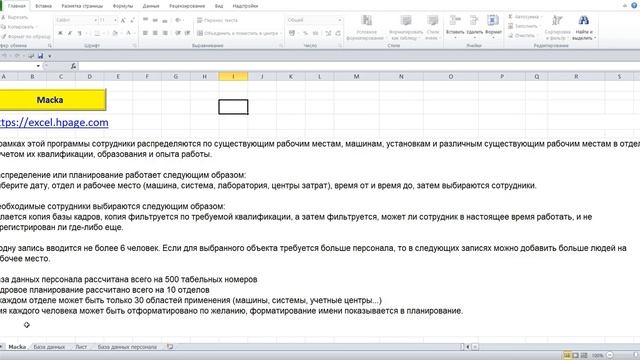Collapse the ribbon with the caret icon

(x=624, y=5)
